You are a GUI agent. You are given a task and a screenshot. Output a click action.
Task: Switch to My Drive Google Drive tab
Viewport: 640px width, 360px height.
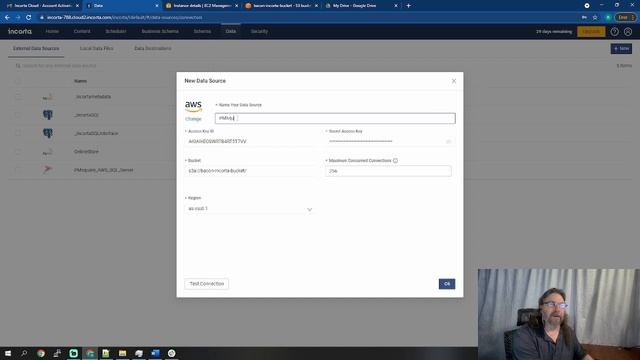(x=361, y=6)
